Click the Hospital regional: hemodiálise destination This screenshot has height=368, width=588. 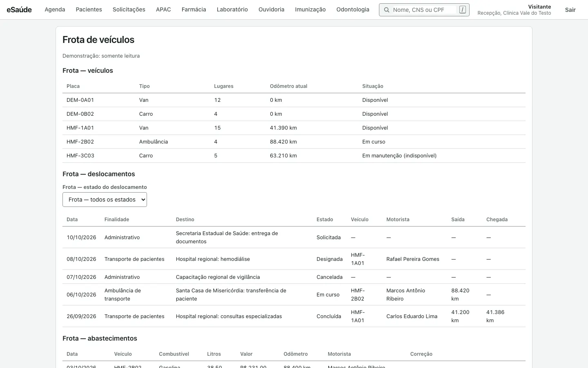[213, 259]
